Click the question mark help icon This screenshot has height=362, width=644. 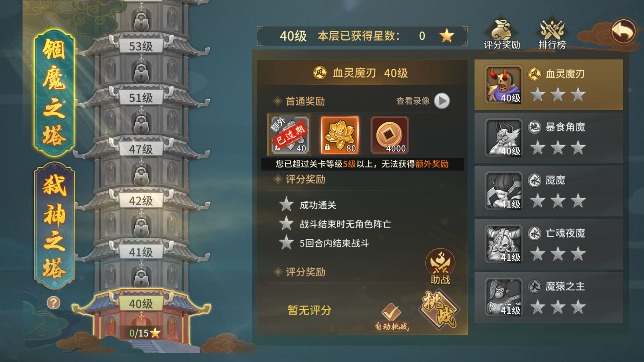54,302
